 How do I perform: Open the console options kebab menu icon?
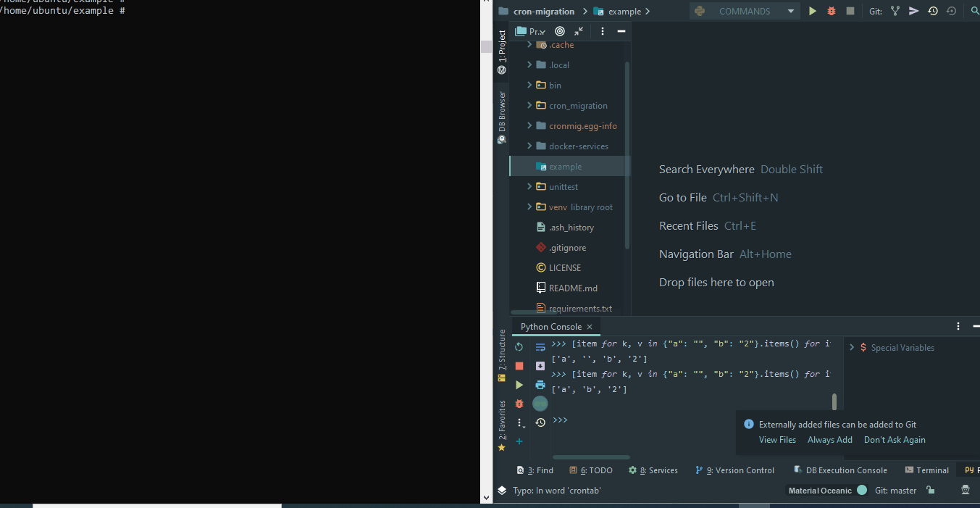[x=520, y=422]
